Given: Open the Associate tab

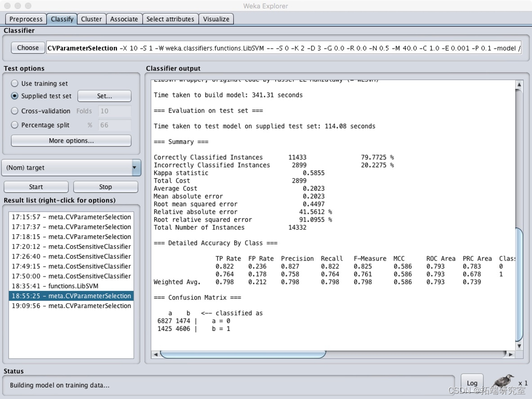Looking at the screenshot, I should (x=124, y=19).
